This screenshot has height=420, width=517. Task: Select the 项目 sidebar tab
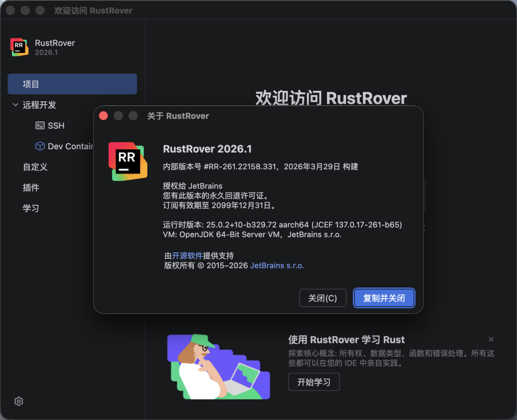pyautogui.click(x=72, y=84)
